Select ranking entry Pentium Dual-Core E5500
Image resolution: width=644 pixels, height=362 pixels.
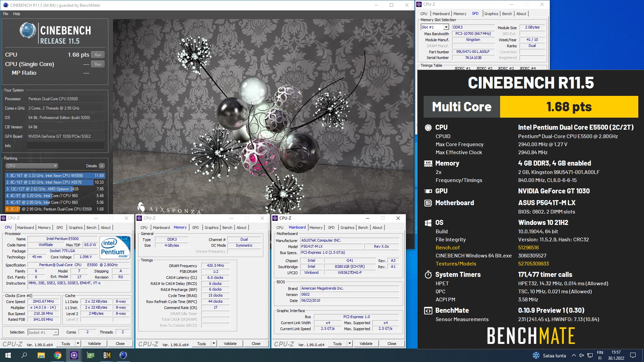[55, 209]
